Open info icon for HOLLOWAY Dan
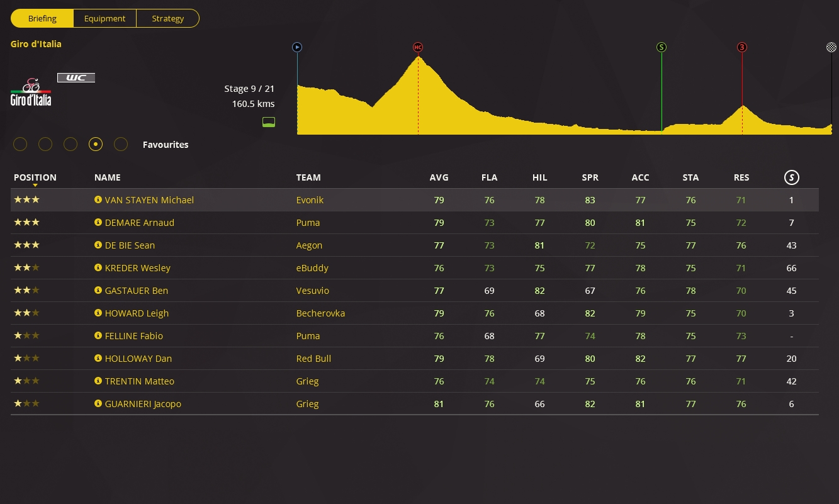The height and width of the screenshot is (504, 839). coord(98,358)
